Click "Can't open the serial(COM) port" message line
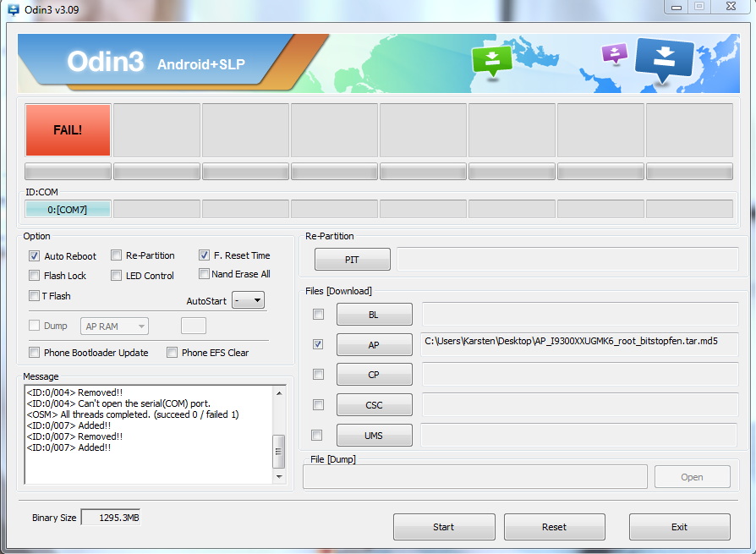 point(118,403)
